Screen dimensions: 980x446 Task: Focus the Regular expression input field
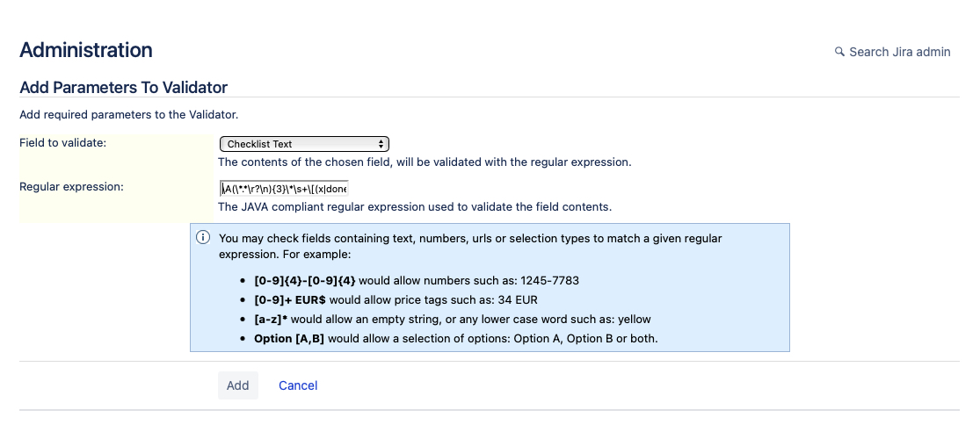(x=284, y=189)
